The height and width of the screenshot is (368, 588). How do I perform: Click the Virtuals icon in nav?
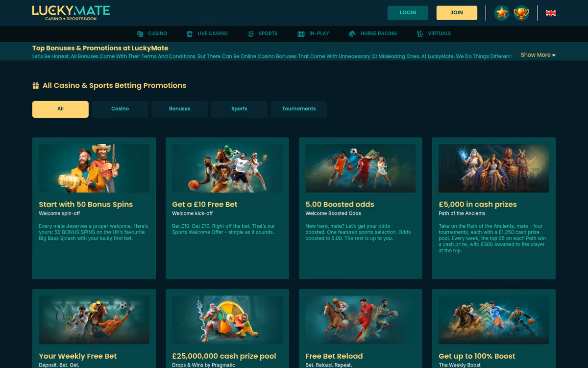point(420,34)
